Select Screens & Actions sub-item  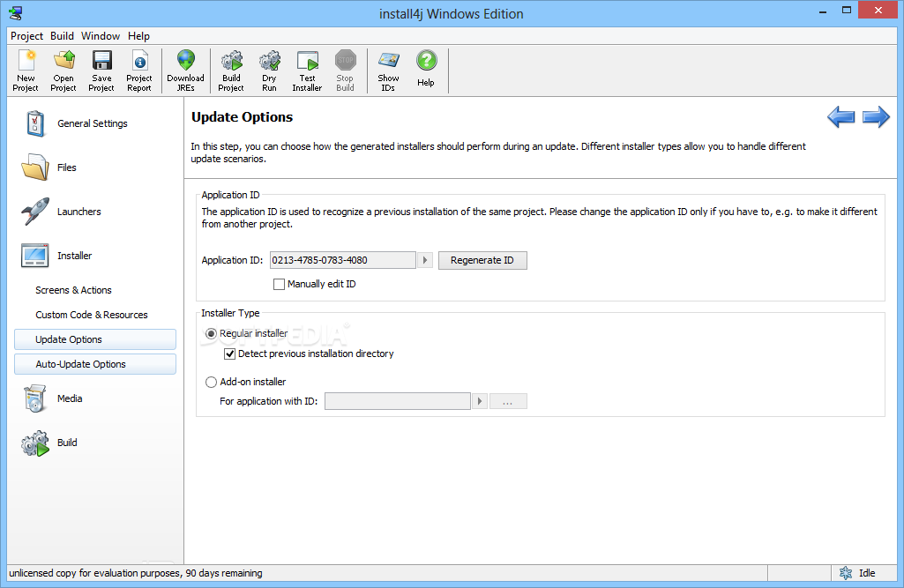point(73,290)
